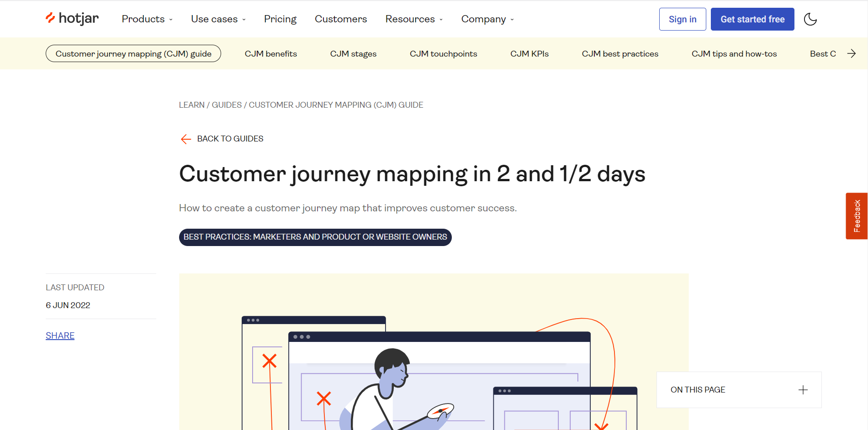Open the CJM touchpoints chapter
Viewport: 868px width, 430px height.
[443, 54]
